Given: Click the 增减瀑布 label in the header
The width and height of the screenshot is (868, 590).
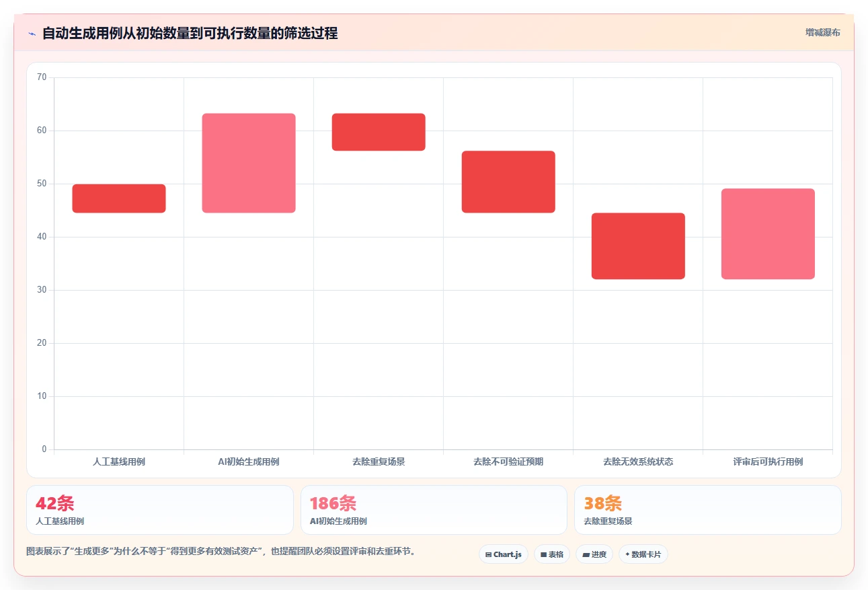Looking at the screenshot, I should pyautogui.click(x=823, y=32).
